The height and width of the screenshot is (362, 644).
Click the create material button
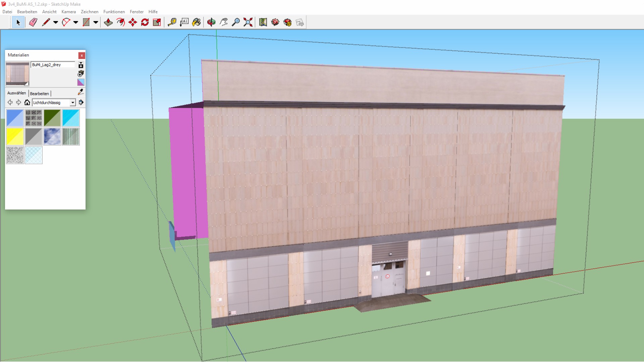point(81,74)
